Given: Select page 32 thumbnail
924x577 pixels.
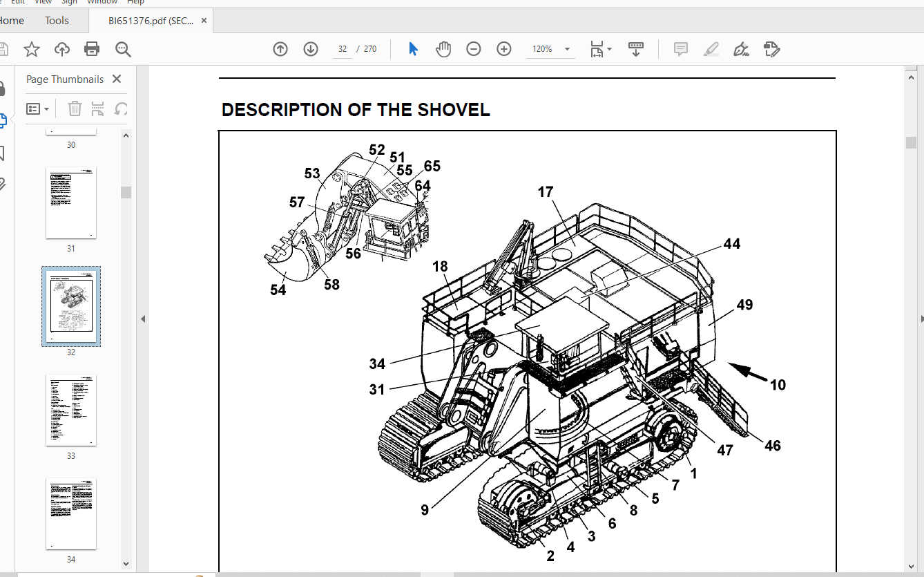Looking at the screenshot, I should tap(71, 306).
